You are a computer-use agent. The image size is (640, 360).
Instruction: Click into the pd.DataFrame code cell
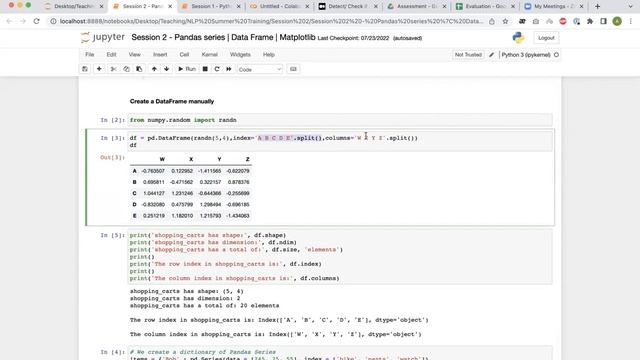(340, 141)
